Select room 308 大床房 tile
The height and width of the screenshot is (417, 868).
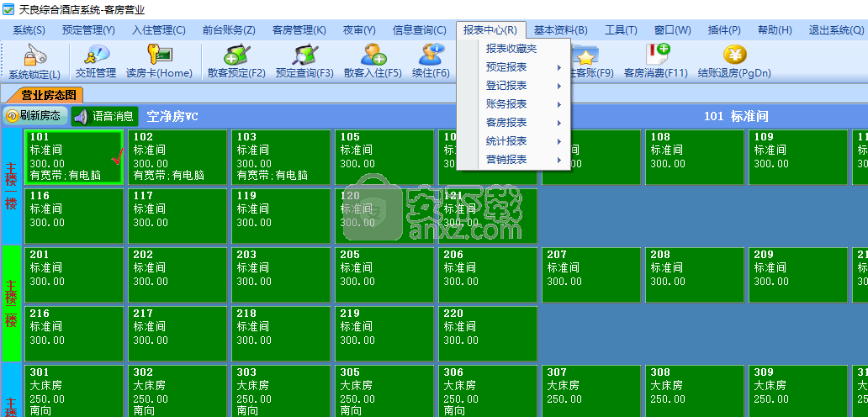695,391
